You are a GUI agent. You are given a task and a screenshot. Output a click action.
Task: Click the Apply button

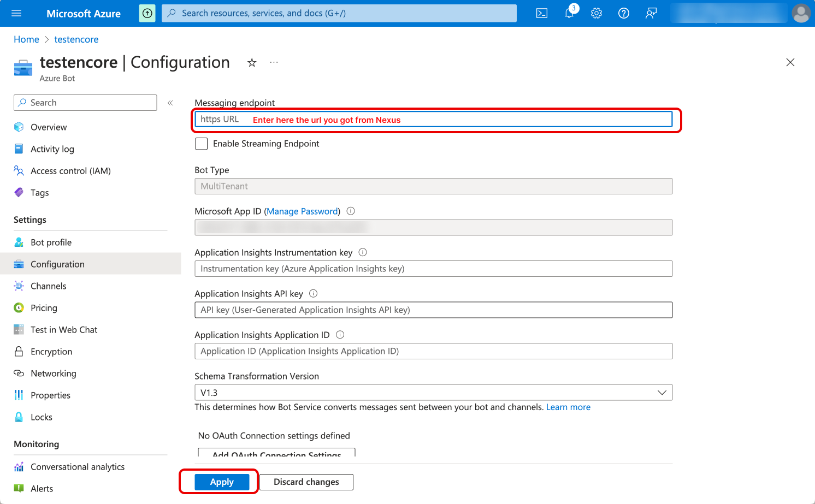coord(222,482)
